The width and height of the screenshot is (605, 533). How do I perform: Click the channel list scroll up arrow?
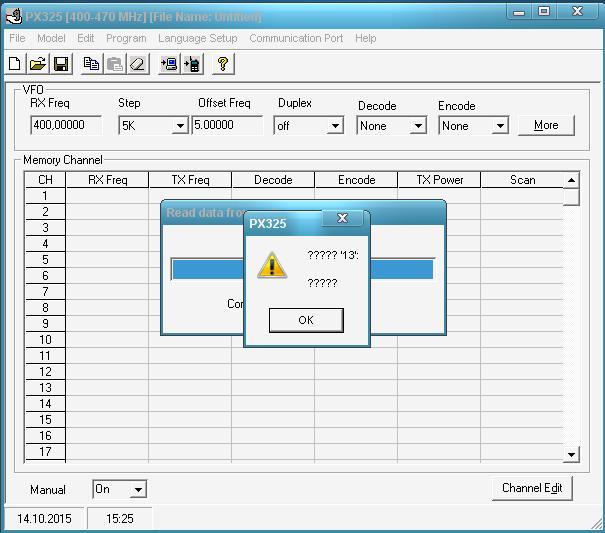pyautogui.click(x=571, y=180)
